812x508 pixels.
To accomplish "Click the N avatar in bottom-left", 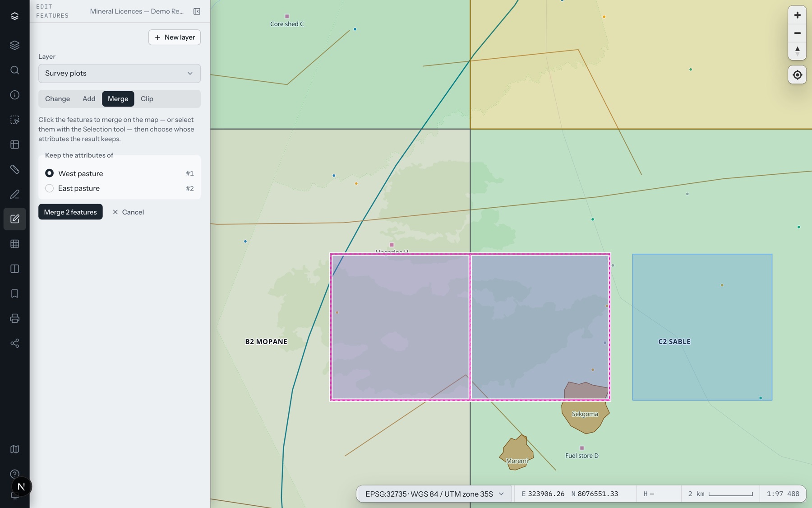I will pos(21,487).
